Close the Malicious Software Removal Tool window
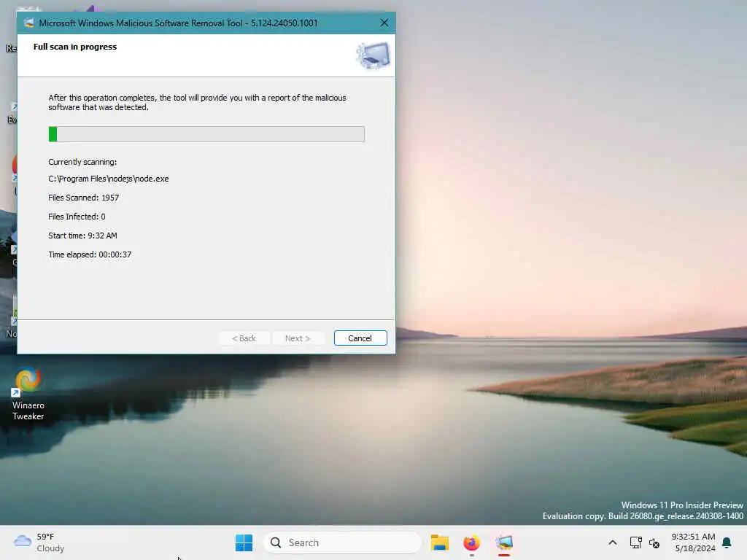 (x=384, y=23)
